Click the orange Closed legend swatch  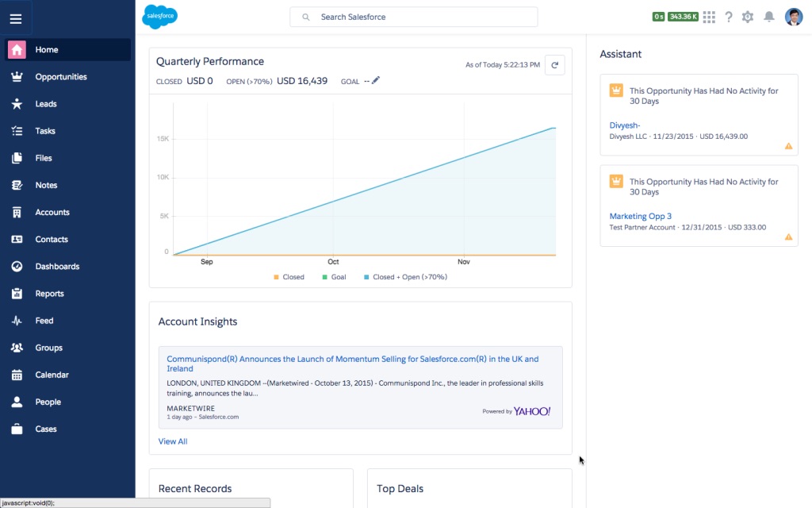pyautogui.click(x=276, y=277)
